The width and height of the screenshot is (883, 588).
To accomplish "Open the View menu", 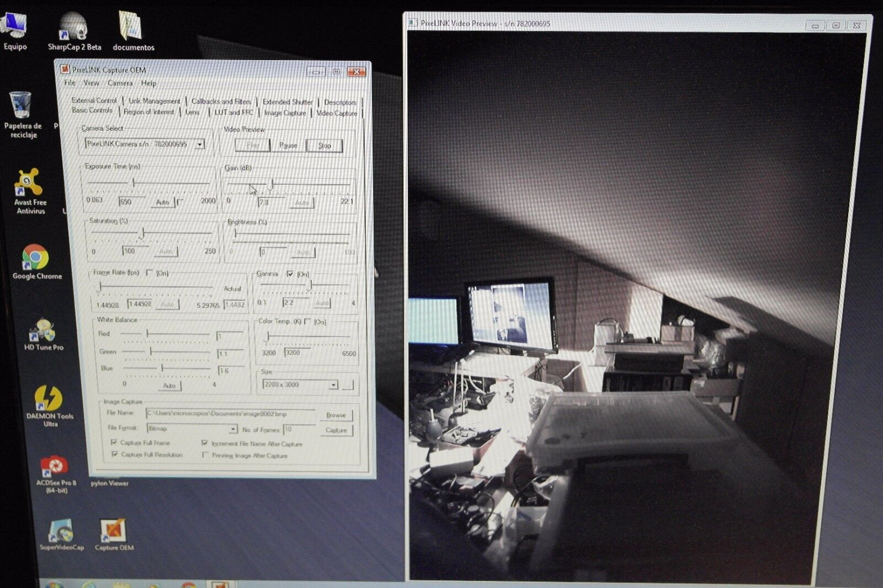I will click(91, 83).
